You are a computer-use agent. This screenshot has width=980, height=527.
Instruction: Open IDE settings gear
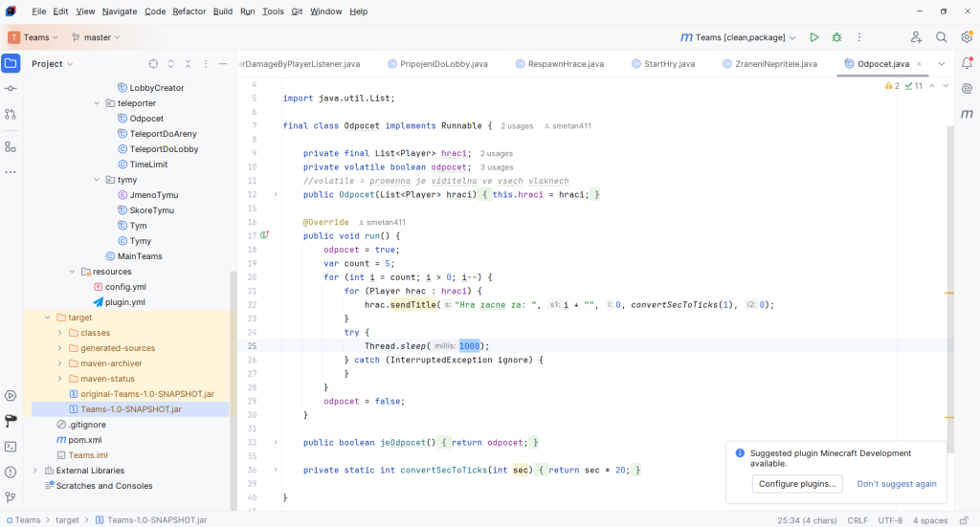[x=967, y=37]
